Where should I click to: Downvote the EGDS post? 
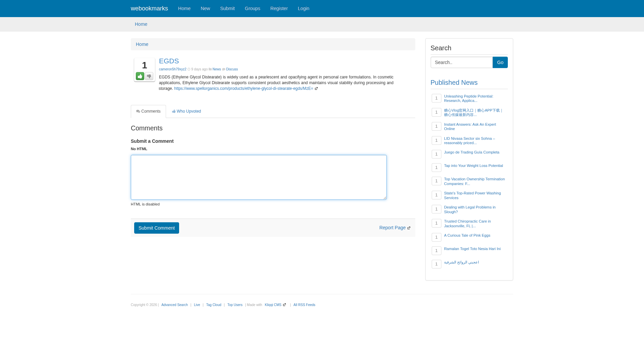point(149,76)
